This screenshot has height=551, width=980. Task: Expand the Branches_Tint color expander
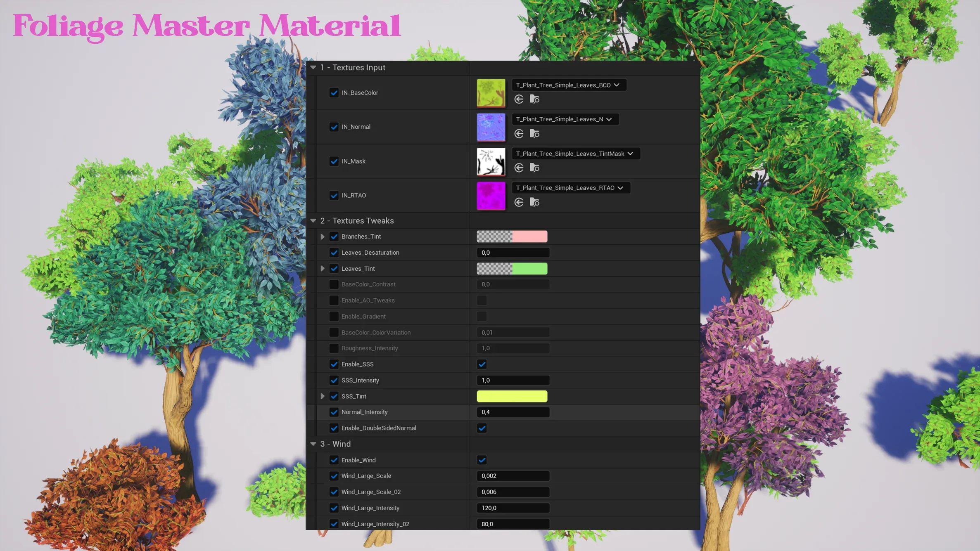coord(322,236)
